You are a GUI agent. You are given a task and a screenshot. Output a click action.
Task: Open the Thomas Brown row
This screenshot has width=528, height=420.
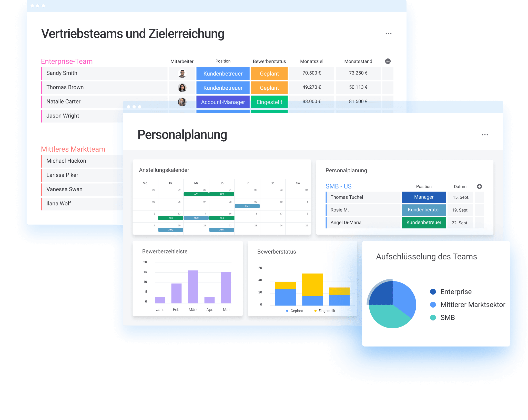[x=104, y=88]
